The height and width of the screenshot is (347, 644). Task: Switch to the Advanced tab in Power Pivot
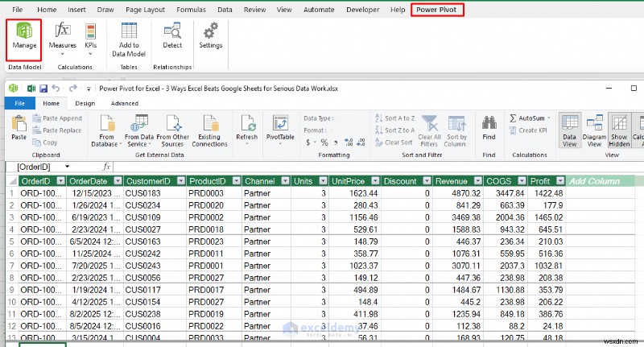pos(125,104)
